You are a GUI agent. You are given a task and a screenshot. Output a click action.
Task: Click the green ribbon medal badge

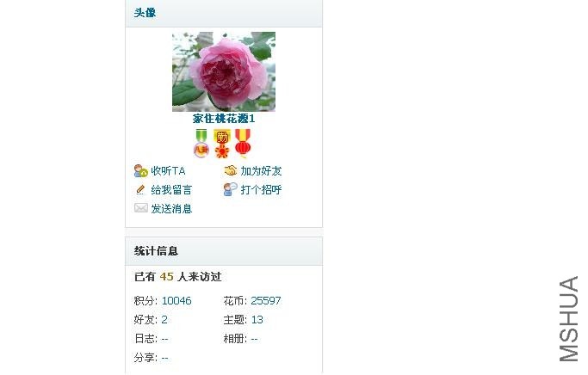pos(201,143)
